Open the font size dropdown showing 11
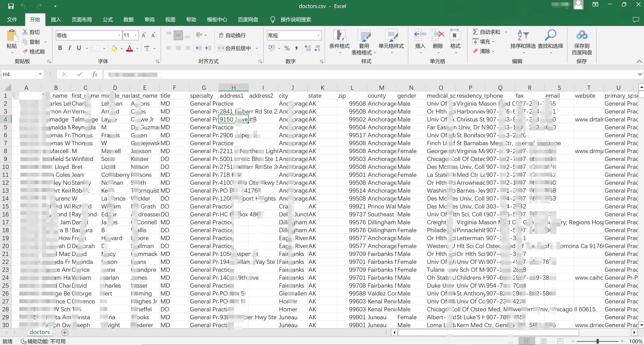The image size is (644, 345). pos(136,35)
